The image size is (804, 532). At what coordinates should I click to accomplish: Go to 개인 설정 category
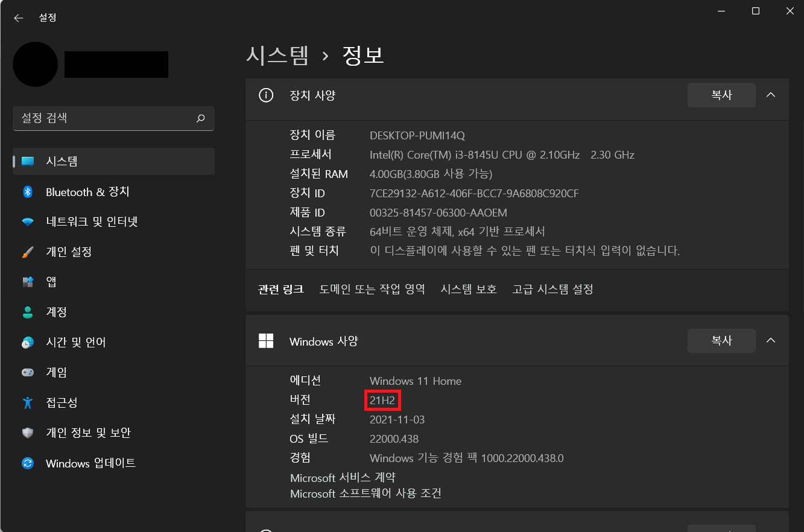coord(113,252)
